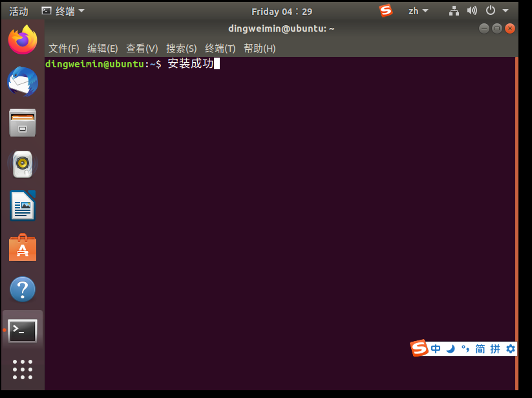532x398 pixels.
Task: Maximize the terminal window
Action: pos(497,28)
